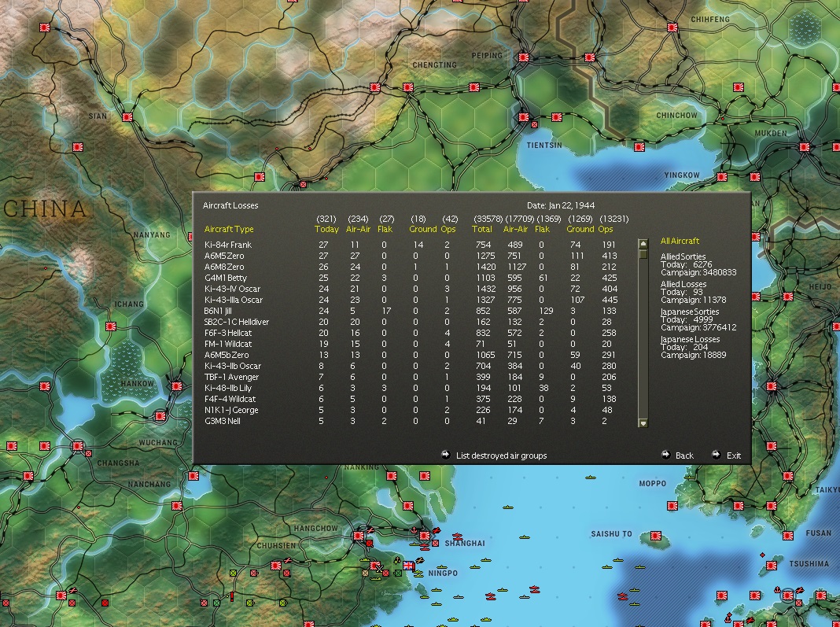This screenshot has height=627, width=840.
Task: Select the Japanese base flag at Peiping
Action: coord(523,57)
